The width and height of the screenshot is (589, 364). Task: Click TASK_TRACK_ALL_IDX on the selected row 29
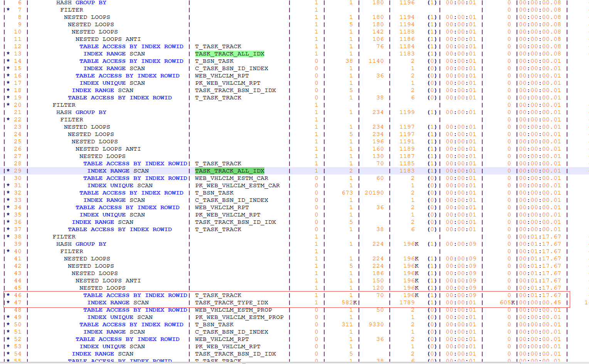pyautogui.click(x=230, y=171)
